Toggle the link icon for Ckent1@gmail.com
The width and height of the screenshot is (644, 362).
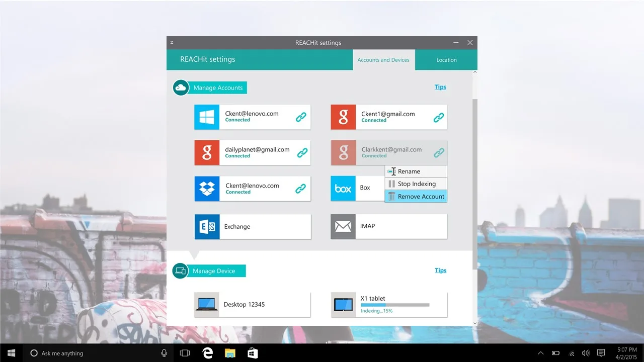[439, 118]
